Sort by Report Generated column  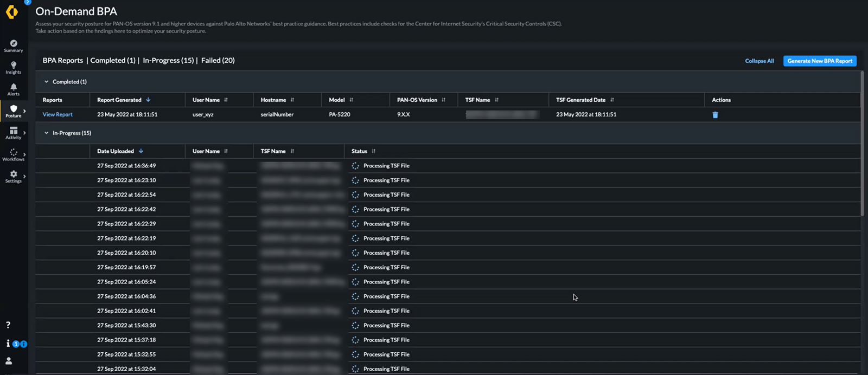click(148, 100)
